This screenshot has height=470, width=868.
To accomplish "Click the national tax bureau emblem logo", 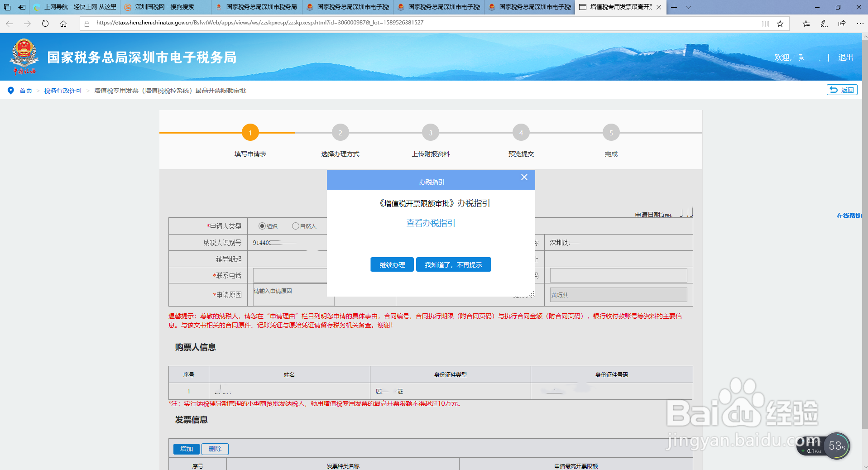I will pos(24,56).
